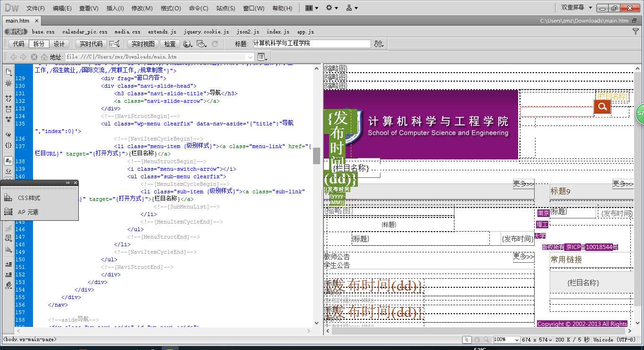
Task: Open related file media.css
Action: pyautogui.click(x=127, y=32)
